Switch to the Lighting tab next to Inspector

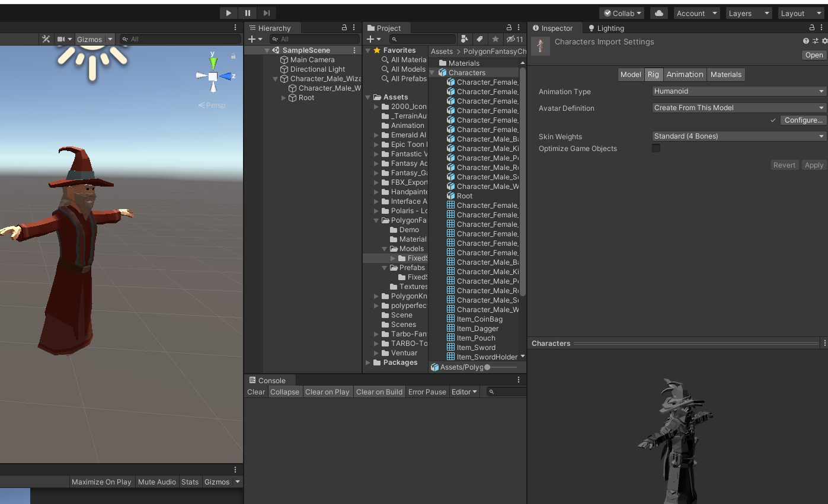coord(606,28)
